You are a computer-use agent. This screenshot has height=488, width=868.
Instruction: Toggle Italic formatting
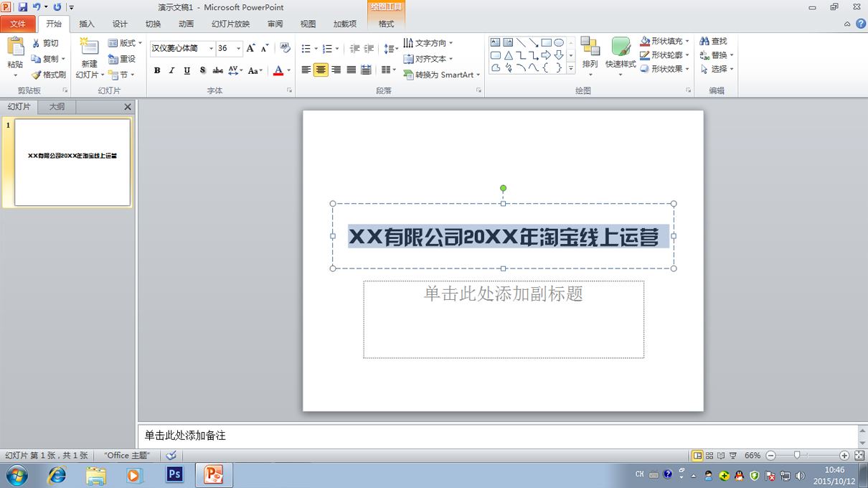[x=171, y=70]
